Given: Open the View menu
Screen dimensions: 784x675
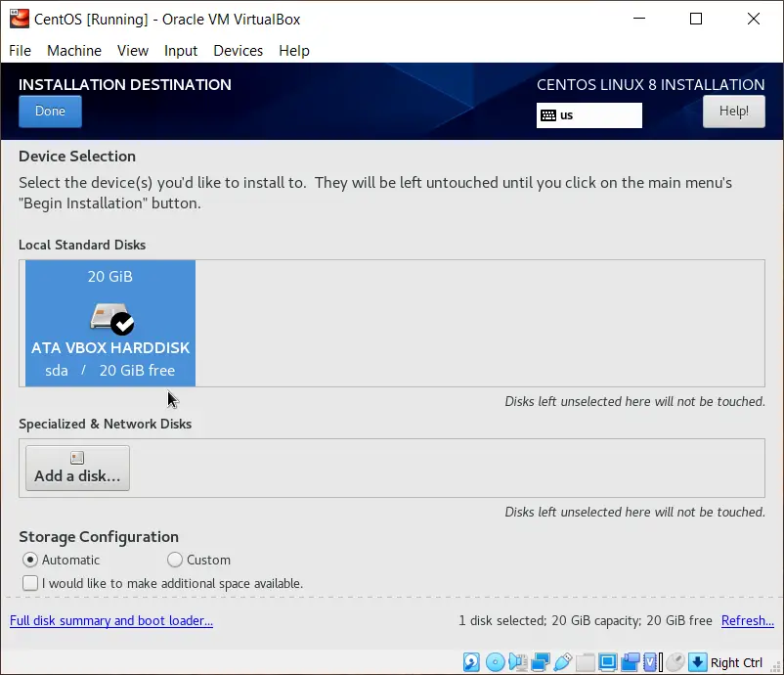Looking at the screenshot, I should tap(133, 51).
